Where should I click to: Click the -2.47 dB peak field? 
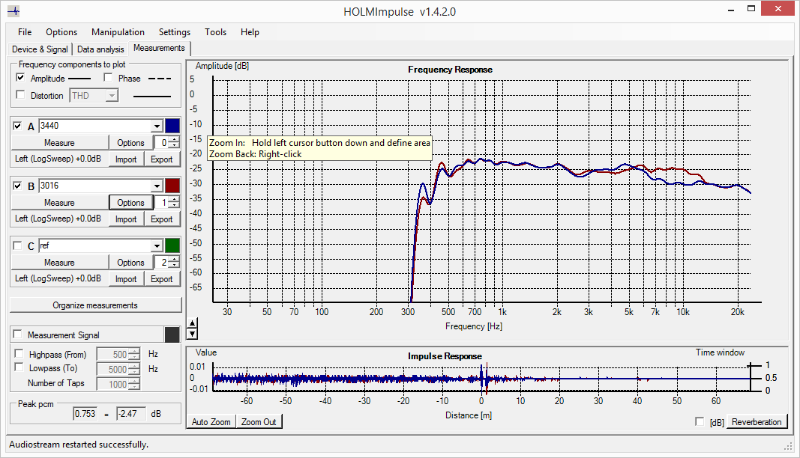[131, 414]
